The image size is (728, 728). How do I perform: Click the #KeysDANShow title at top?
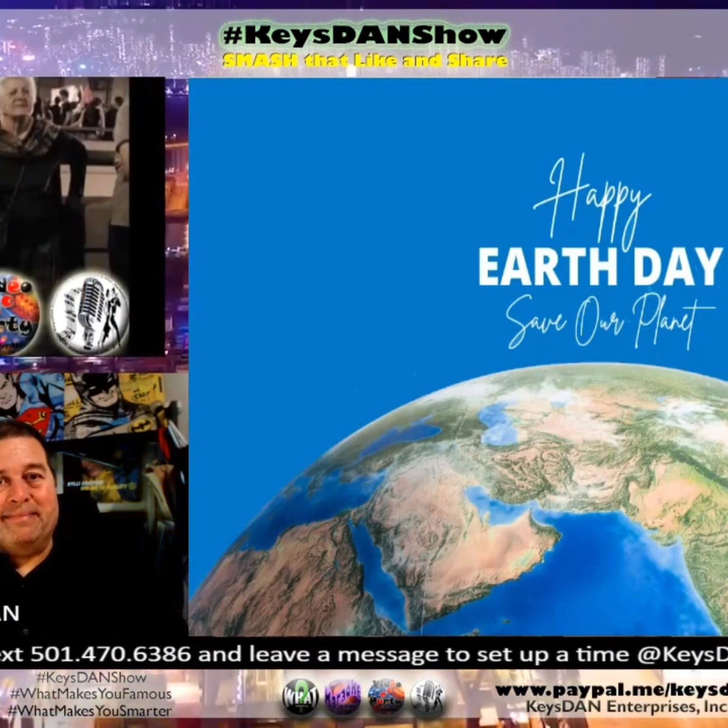click(365, 35)
